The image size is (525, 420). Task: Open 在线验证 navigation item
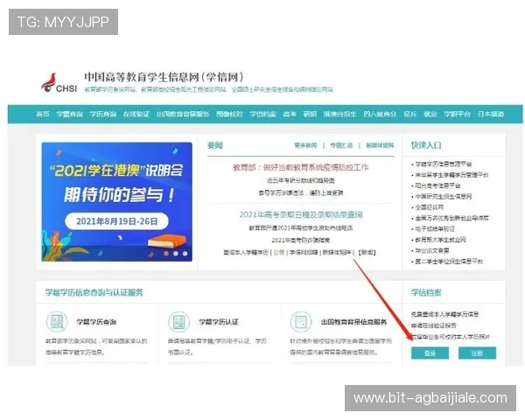136,115
